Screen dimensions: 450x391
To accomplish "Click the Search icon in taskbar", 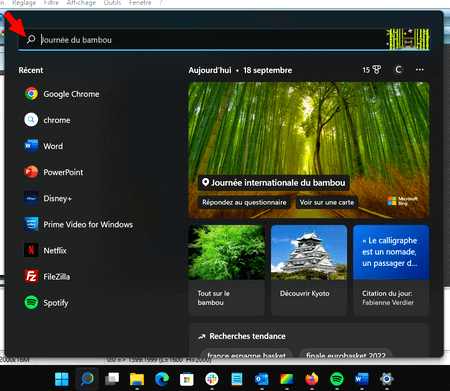I will (x=87, y=379).
